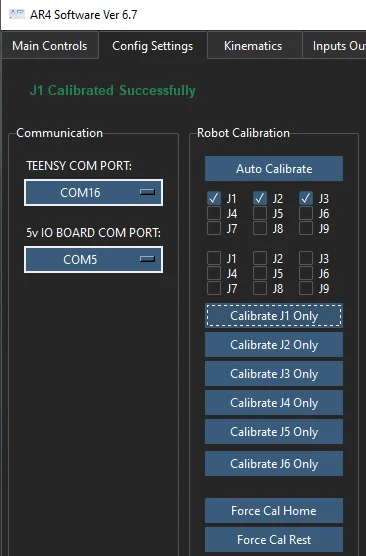Check J9 in the first calibration checkbox group
Viewport: 366px width, 556px height.
coord(306,228)
